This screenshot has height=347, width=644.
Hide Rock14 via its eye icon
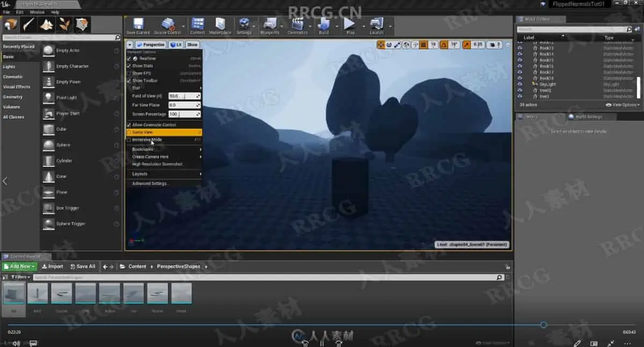point(519,54)
